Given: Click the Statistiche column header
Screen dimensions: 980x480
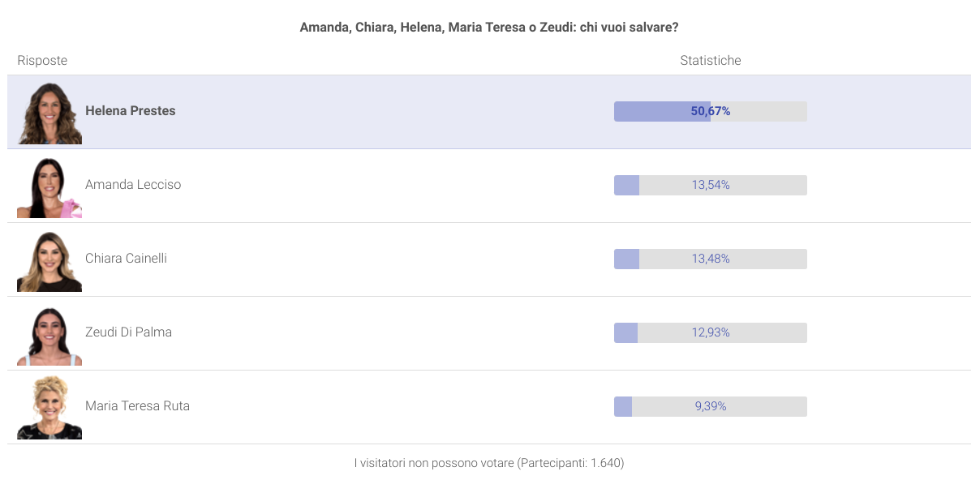Looking at the screenshot, I should (711, 61).
